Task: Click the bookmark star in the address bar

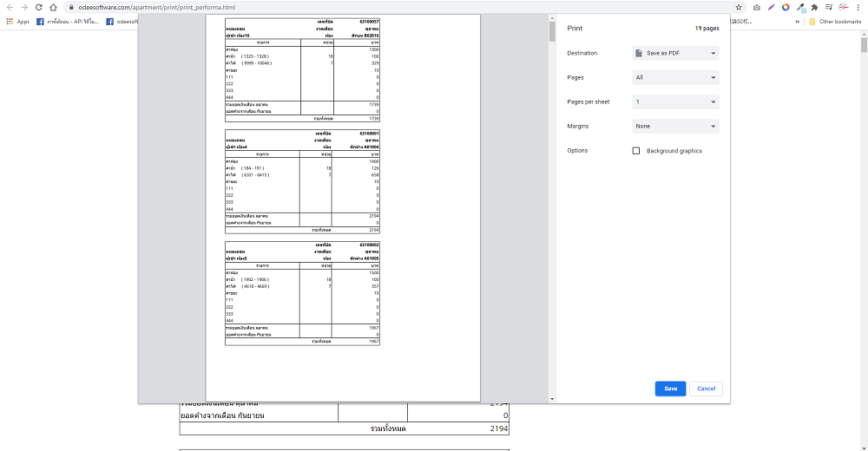Action: (x=739, y=7)
